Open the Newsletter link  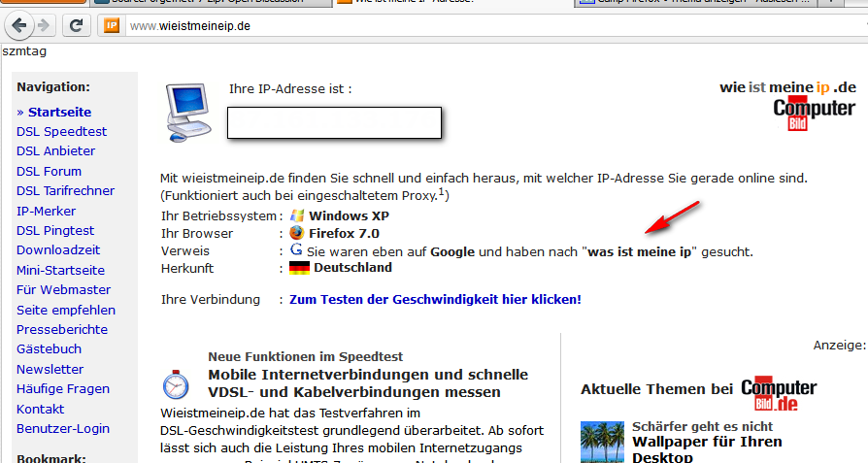(x=50, y=369)
